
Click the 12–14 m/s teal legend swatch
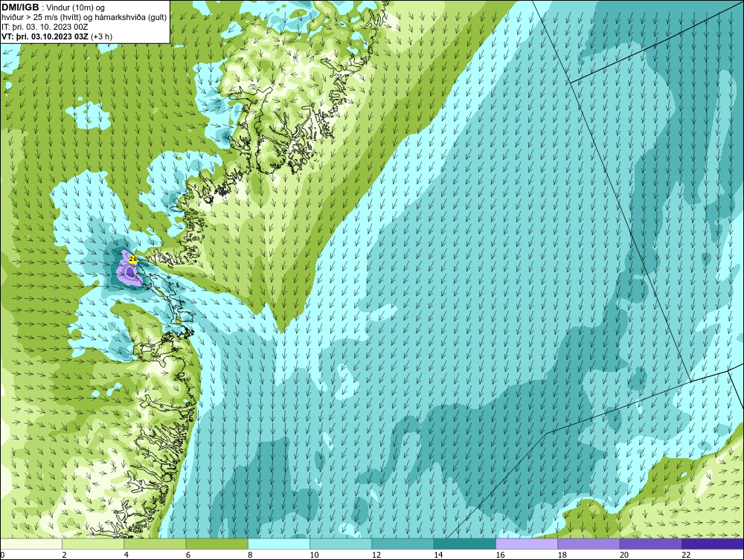coord(403,544)
